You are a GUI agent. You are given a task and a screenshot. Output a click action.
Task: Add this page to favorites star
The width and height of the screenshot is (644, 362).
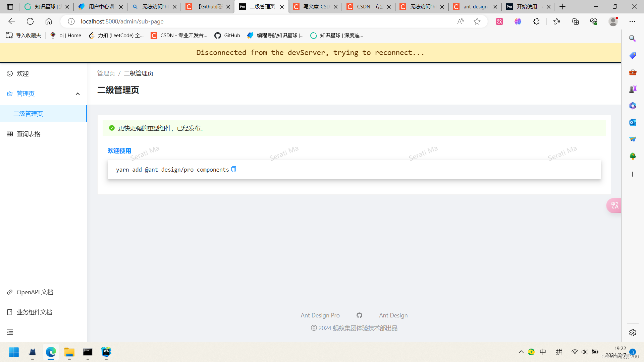pyautogui.click(x=477, y=21)
